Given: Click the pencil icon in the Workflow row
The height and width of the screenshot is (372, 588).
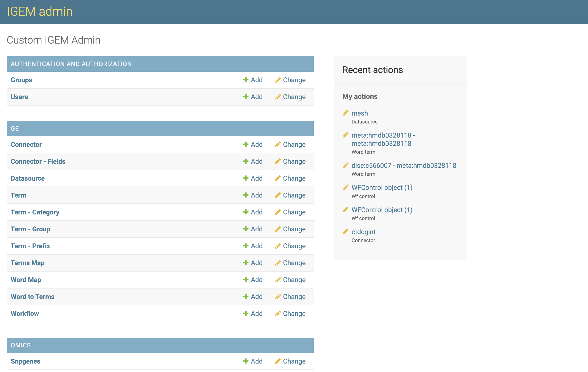Looking at the screenshot, I should 278,314.
